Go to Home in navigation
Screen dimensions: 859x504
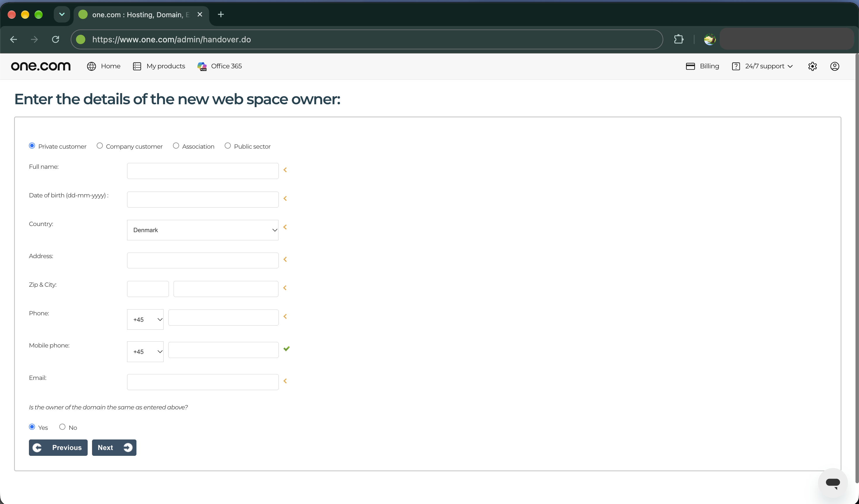coord(110,66)
